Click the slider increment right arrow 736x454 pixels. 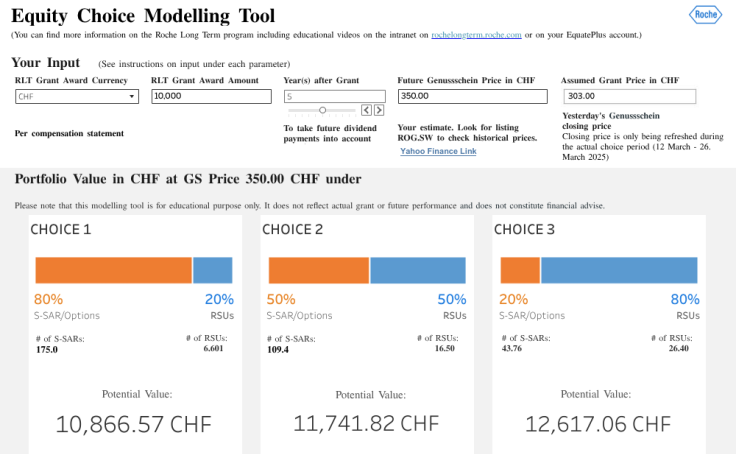(378, 110)
